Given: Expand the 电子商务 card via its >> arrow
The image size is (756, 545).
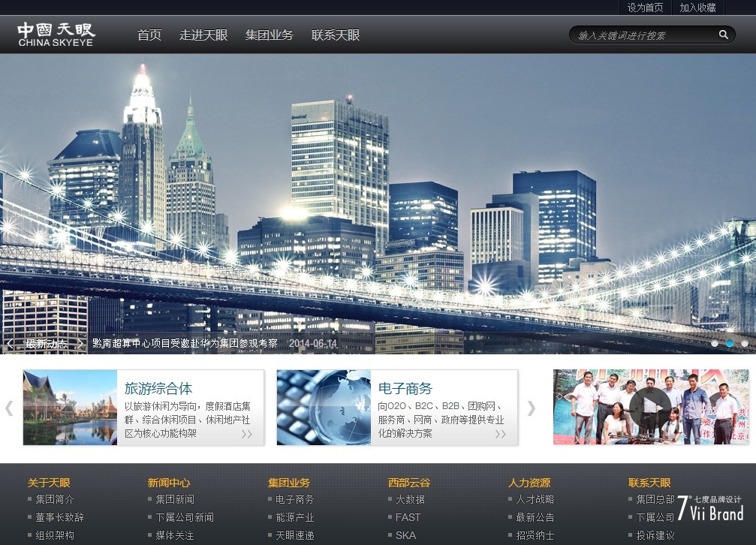Looking at the screenshot, I should click(x=500, y=434).
